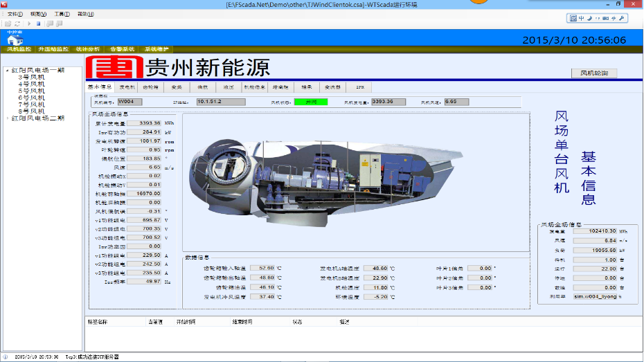This screenshot has height=362, width=644.
Task: Click the 贵州新能源 company logo
Action: pos(178,67)
